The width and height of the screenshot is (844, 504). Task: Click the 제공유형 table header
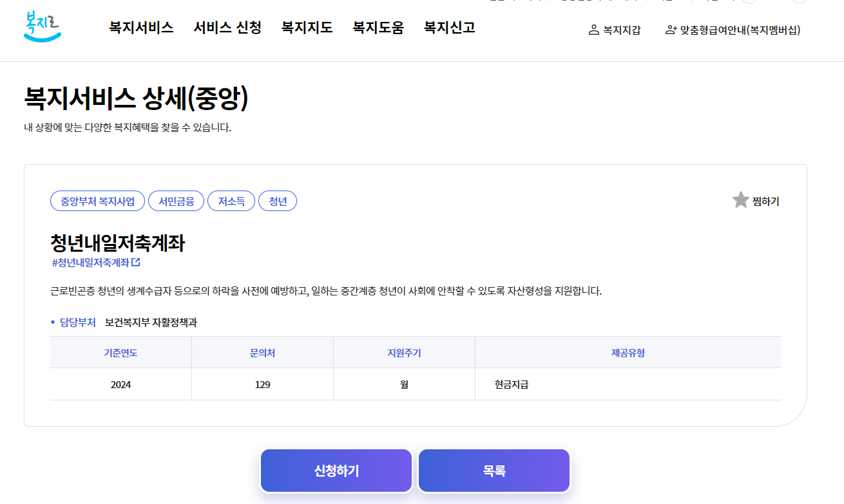[x=627, y=352]
